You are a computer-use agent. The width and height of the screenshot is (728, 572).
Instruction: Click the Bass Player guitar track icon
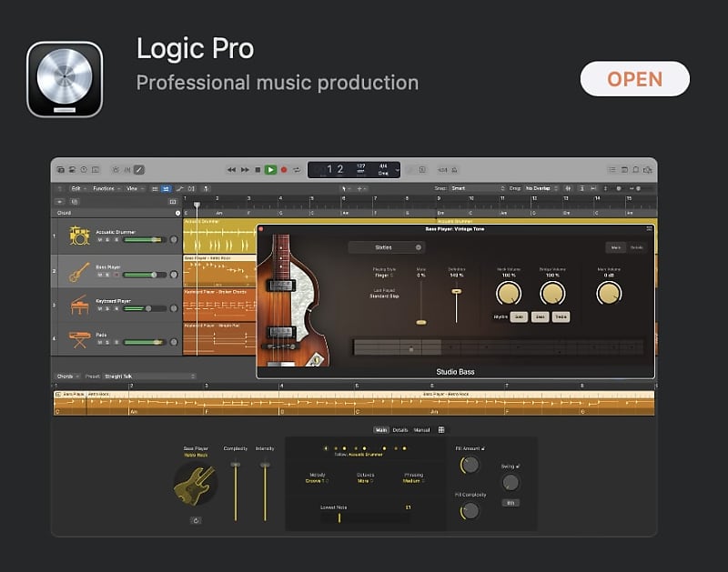[78, 269]
